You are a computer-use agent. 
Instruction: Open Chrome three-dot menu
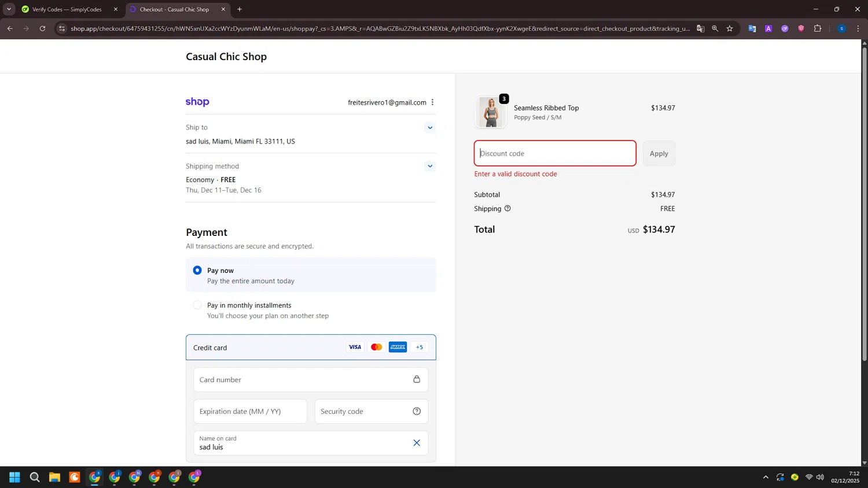[858, 28]
